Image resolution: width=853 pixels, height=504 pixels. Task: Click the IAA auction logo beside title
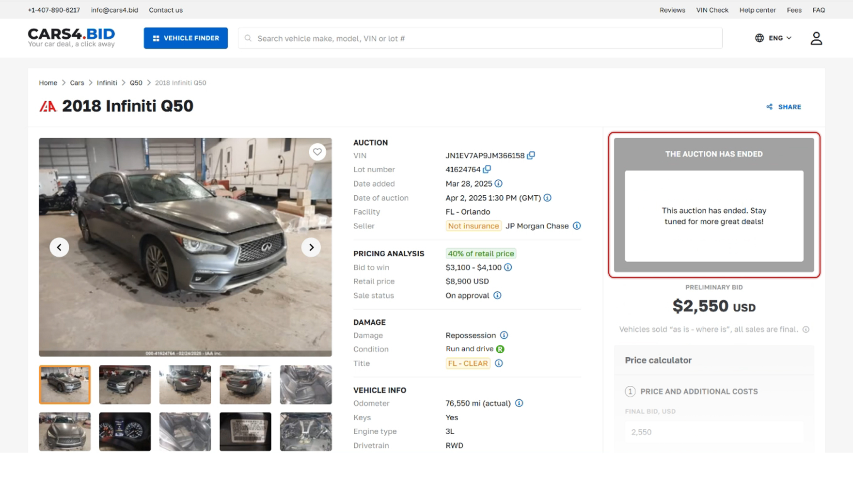click(x=47, y=106)
